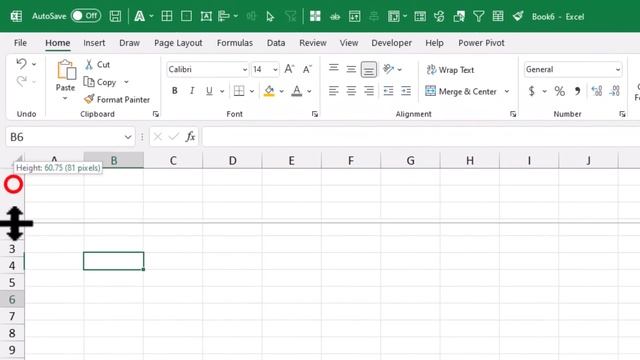This screenshot has height=360, width=640.
Task: Switch to the Page Layout tab
Action: 178,43
